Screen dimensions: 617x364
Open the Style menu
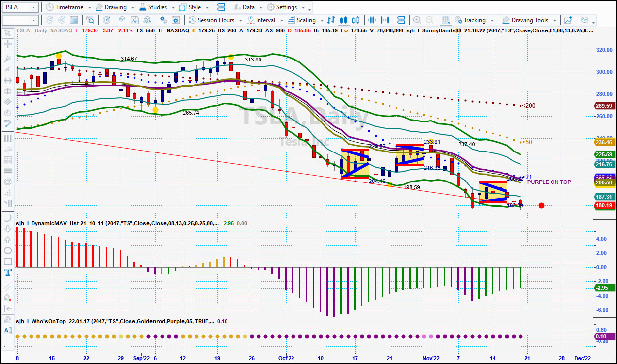[191, 7]
